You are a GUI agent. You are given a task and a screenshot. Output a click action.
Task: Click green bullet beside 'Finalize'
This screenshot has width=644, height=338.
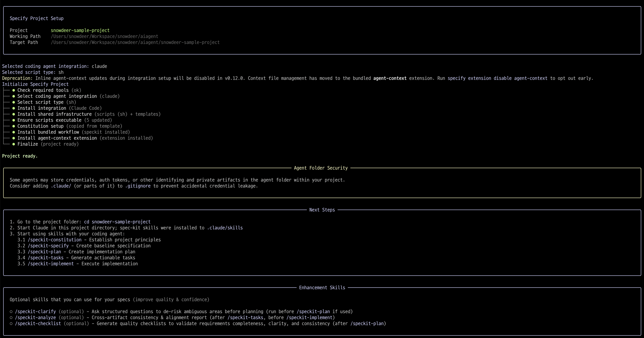(13, 144)
